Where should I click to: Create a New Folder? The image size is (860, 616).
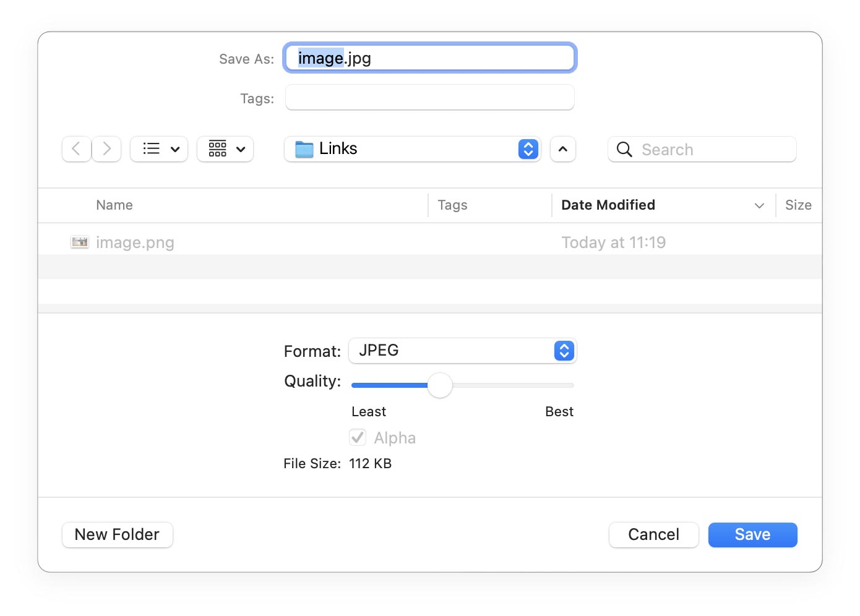tap(117, 534)
